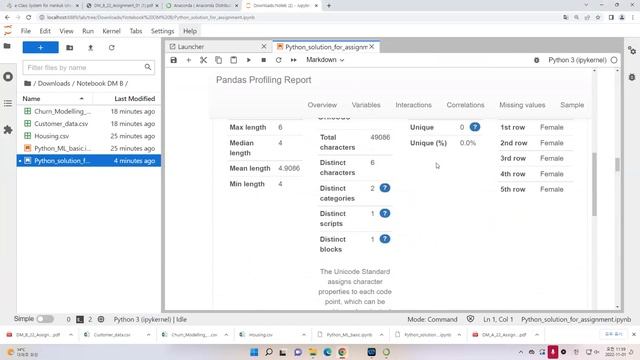
Task: Open the Edit menu
Action: tap(45, 31)
